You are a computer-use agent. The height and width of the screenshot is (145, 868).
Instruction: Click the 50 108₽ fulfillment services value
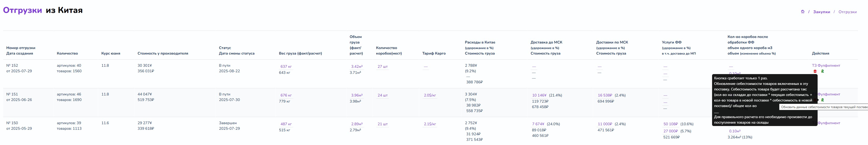point(671,124)
